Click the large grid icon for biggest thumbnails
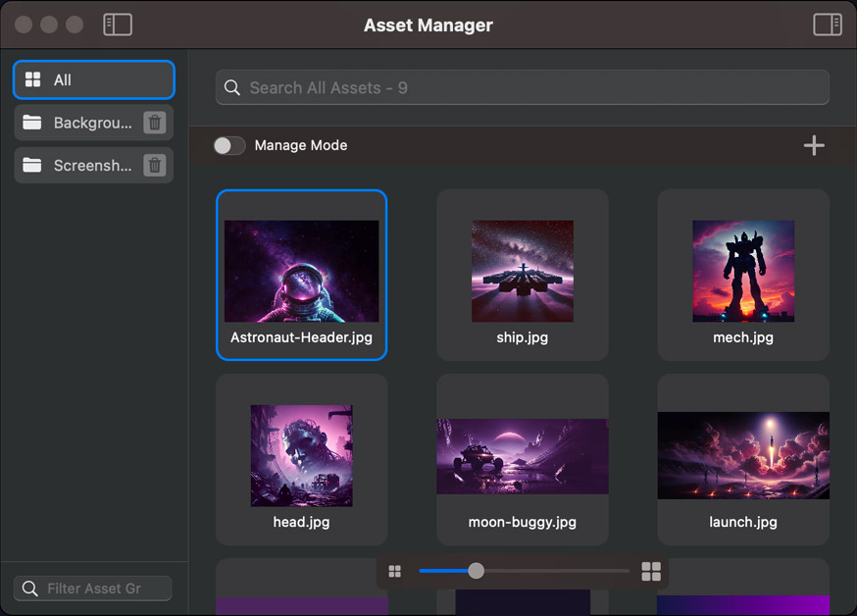The width and height of the screenshot is (857, 616). click(651, 570)
